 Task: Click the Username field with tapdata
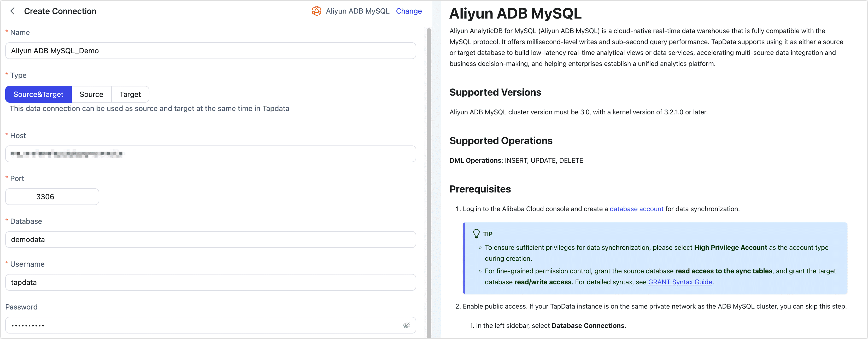pos(210,282)
